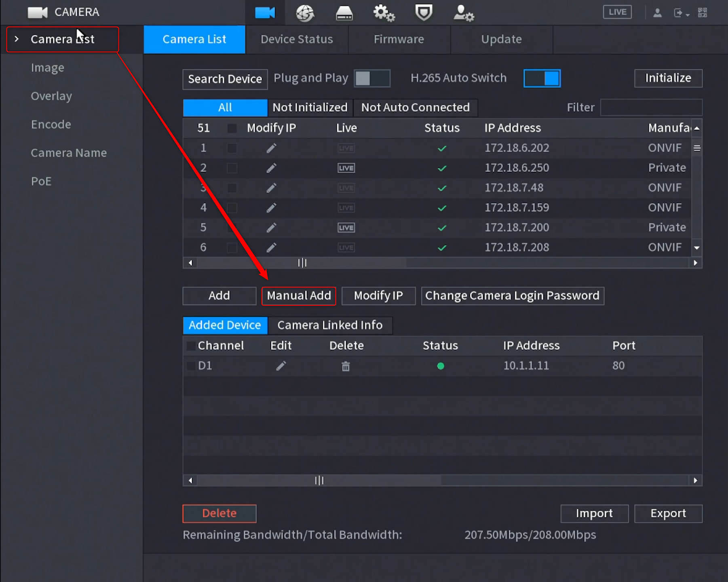Open the System gears icon
Viewport: 728px width, 582px height.
[384, 13]
